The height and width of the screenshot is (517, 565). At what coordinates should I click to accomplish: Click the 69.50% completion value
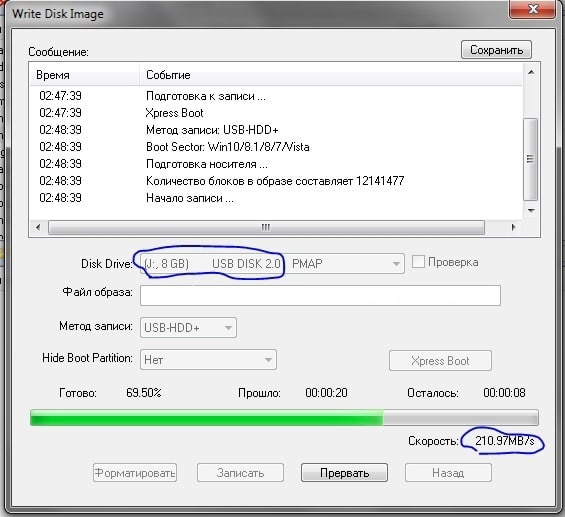pos(144,392)
